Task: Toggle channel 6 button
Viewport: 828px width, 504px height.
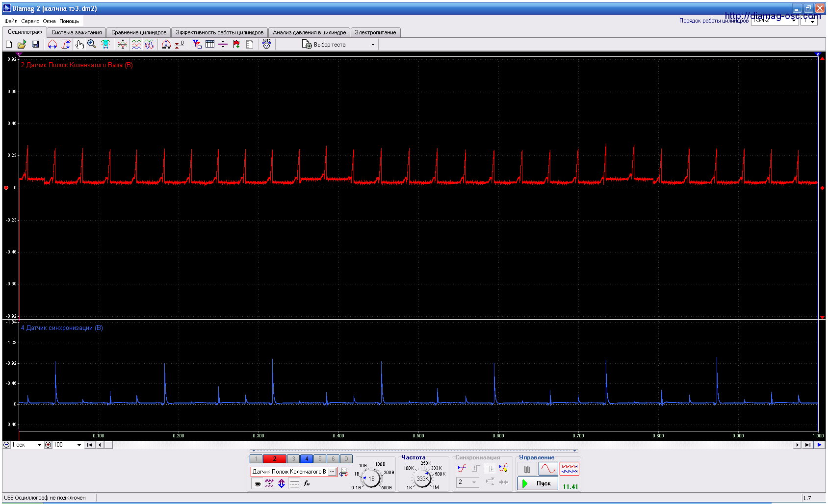Action: pyautogui.click(x=333, y=459)
